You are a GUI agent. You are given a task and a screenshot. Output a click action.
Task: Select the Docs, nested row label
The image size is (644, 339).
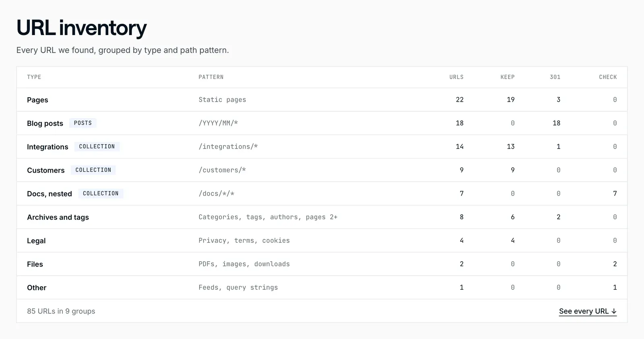point(50,194)
